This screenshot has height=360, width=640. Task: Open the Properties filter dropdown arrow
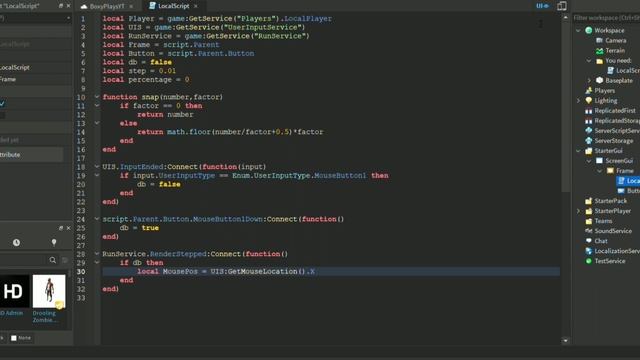click(x=68, y=18)
